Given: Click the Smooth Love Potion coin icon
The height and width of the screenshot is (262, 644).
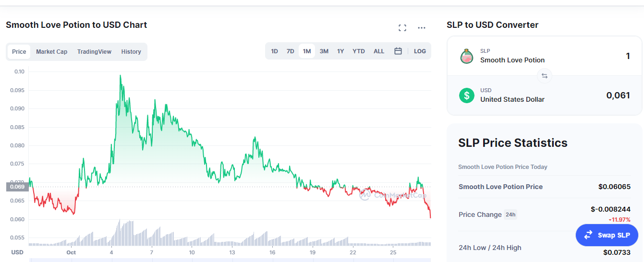Looking at the screenshot, I should point(466,56).
